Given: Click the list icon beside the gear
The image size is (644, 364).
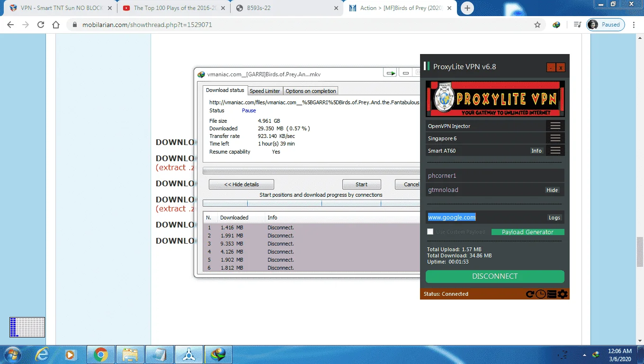Looking at the screenshot, I should (x=552, y=294).
